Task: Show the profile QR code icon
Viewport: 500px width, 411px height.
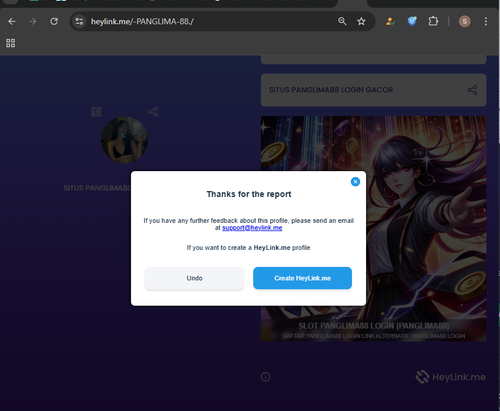Action: click(96, 112)
